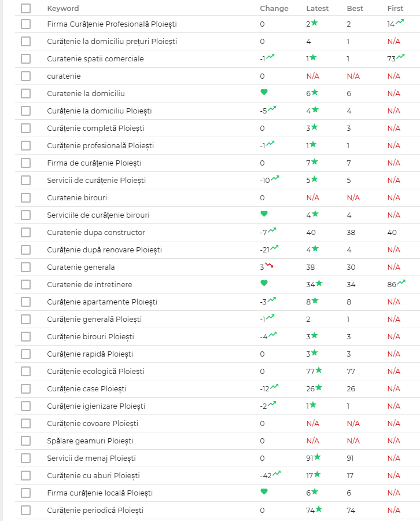Image resolution: width=420 pixels, height=521 pixels.
Task: Click green star beside latest rank 77
Action: [x=319, y=370]
